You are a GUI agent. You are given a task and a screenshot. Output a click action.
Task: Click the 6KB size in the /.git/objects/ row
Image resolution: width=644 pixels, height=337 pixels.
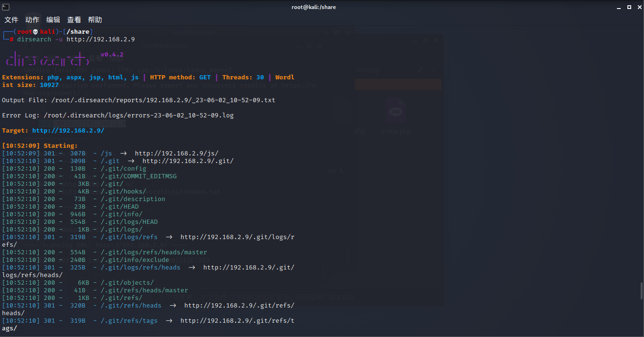(x=84, y=283)
